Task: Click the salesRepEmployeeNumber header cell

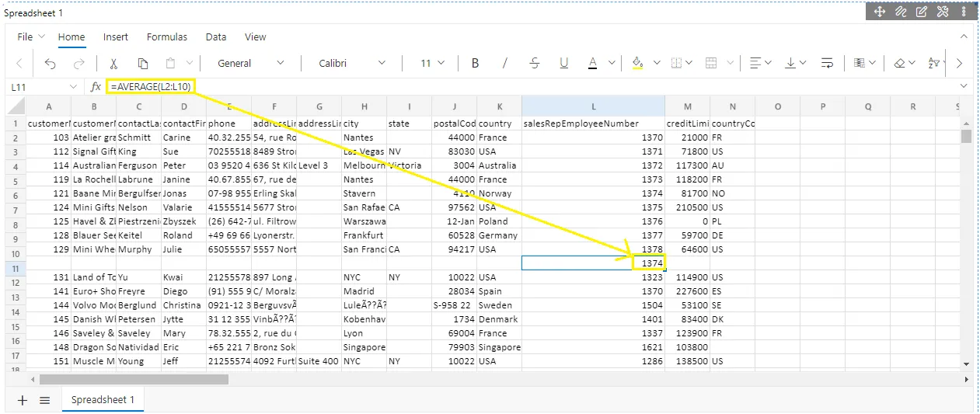Action: [x=593, y=124]
